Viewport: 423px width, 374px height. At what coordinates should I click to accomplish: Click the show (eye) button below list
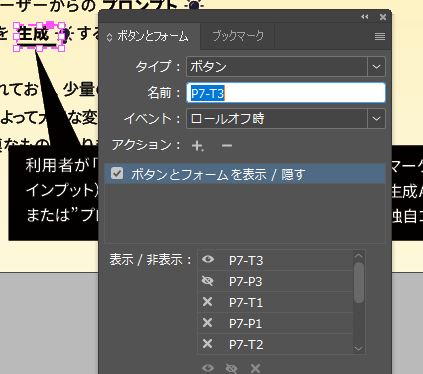[x=208, y=368]
